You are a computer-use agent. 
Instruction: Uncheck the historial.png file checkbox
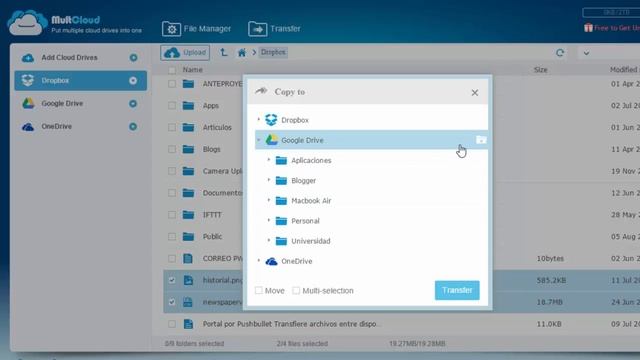coord(172,280)
